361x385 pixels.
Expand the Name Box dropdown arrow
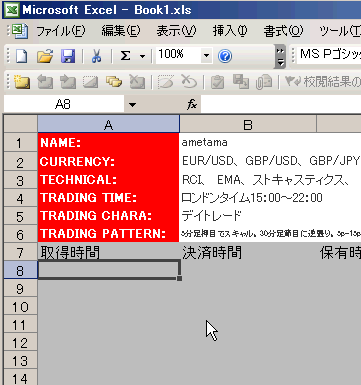tap(132, 105)
